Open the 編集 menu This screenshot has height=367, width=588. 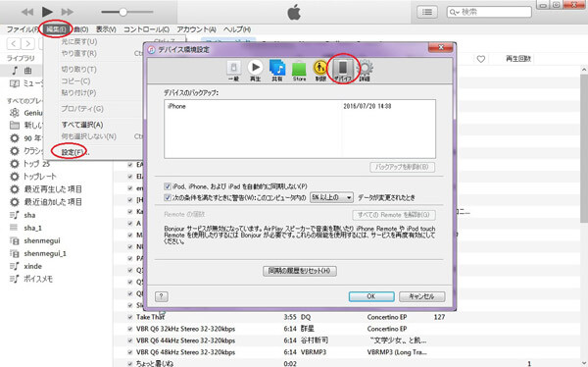(x=56, y=29)
